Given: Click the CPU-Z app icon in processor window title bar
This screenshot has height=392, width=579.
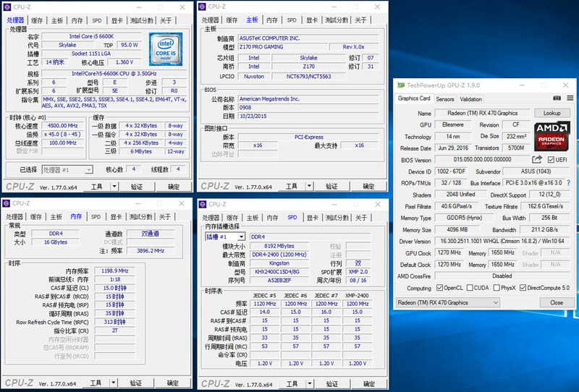Looking at the screenshot, I should click(x=7, y=7).
